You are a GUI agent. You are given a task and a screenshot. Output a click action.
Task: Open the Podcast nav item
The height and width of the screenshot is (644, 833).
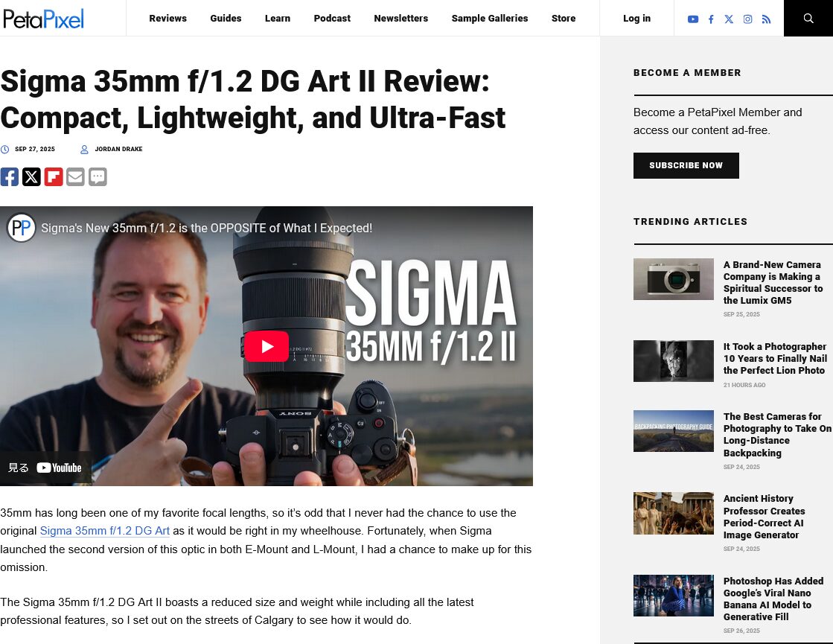pos(332,19)
